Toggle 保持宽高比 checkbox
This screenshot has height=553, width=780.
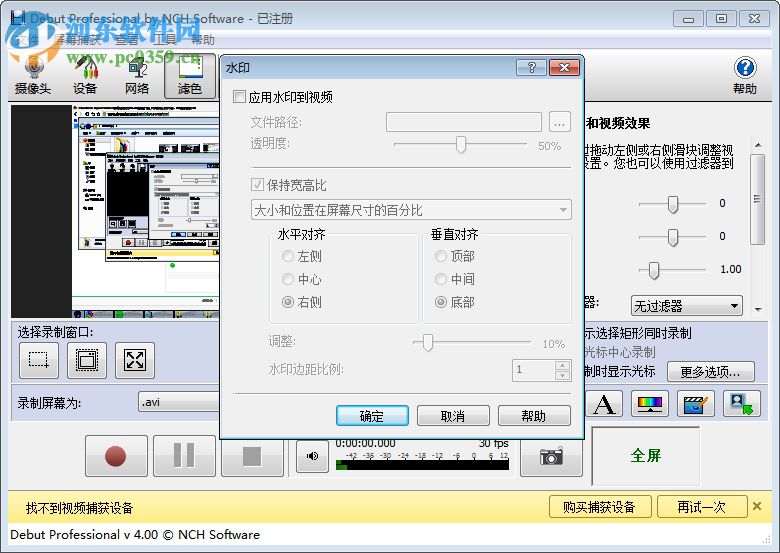tap(257, 185)
